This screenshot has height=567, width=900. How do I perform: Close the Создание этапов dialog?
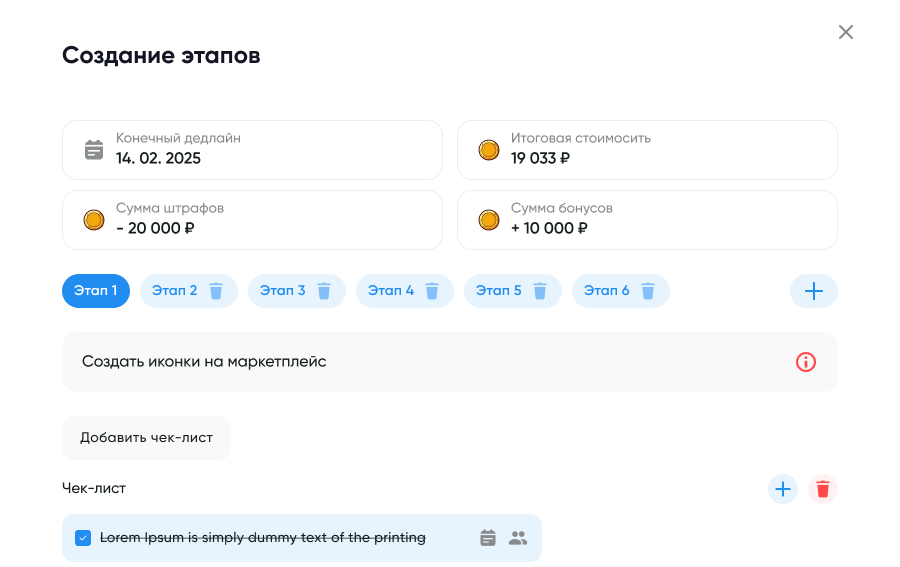coord(846,32)
